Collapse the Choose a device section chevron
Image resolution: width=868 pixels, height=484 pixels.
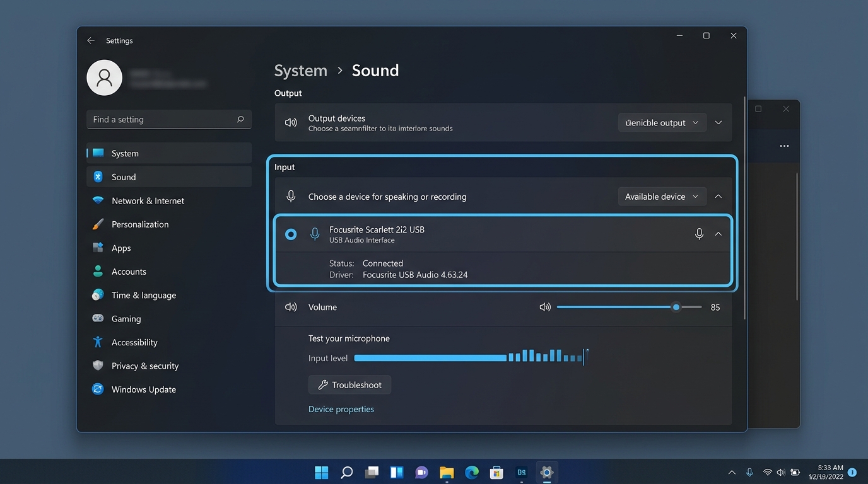point(718,197)
